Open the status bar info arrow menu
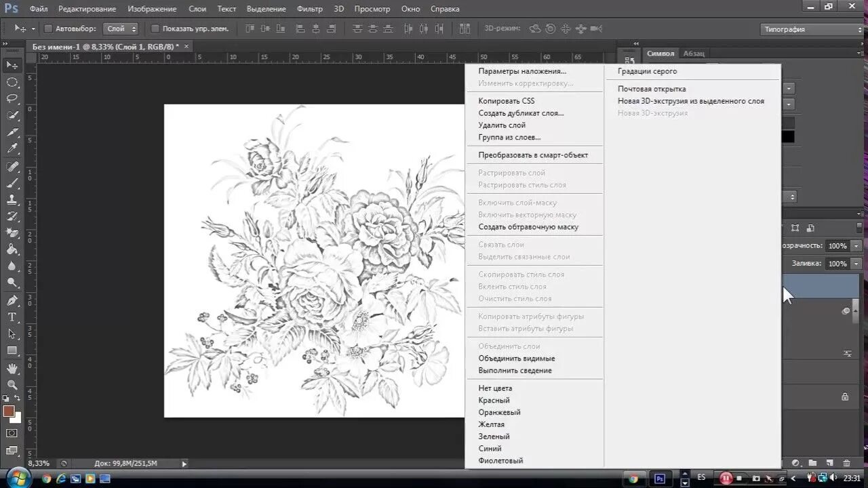 [184, 464]
